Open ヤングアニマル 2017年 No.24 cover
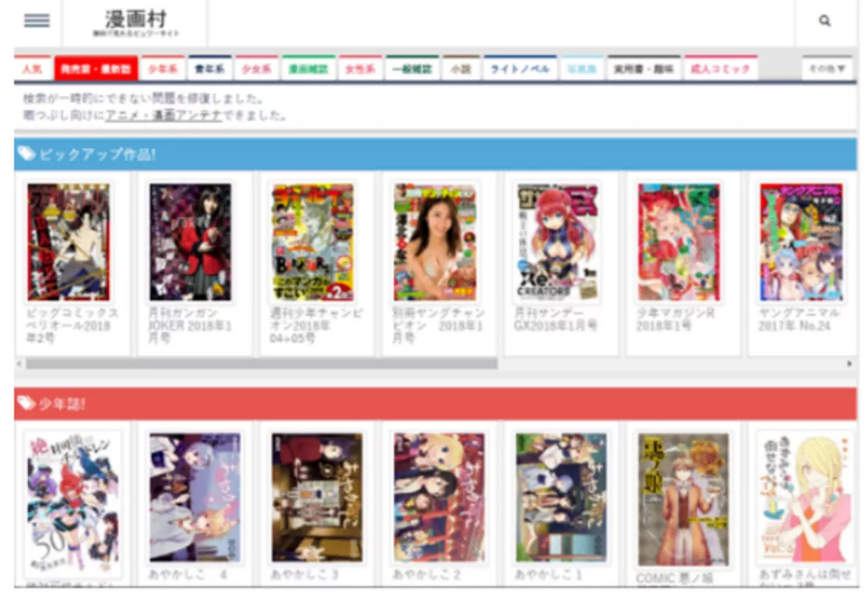This screenshot has width=868, height=595. pyautogui.click(x=801, y=242)
